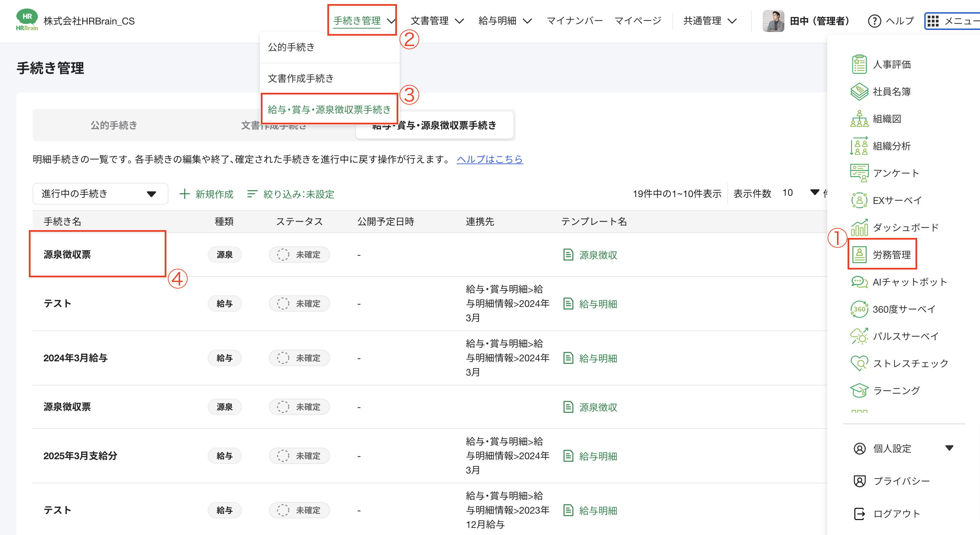Open ストレスチェック heart icon
The image size is (980, 535).
click(x=859, y=363)
